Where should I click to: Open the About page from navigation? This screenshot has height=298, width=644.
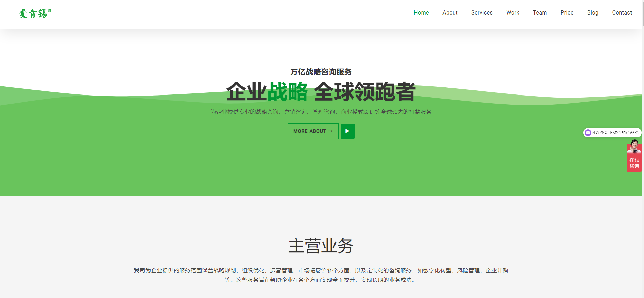pyautogui.click(x=450, y=13)
